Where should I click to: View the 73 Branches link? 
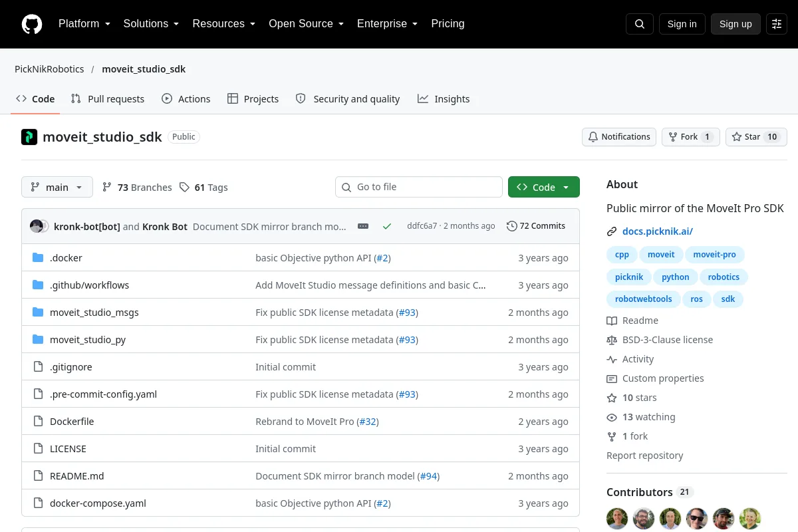[x=137, y=188]
